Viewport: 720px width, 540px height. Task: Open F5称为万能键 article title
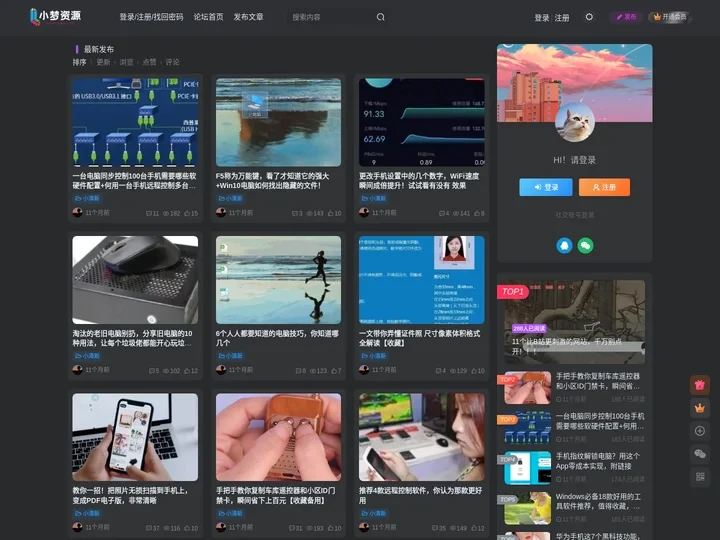point(272,181)
